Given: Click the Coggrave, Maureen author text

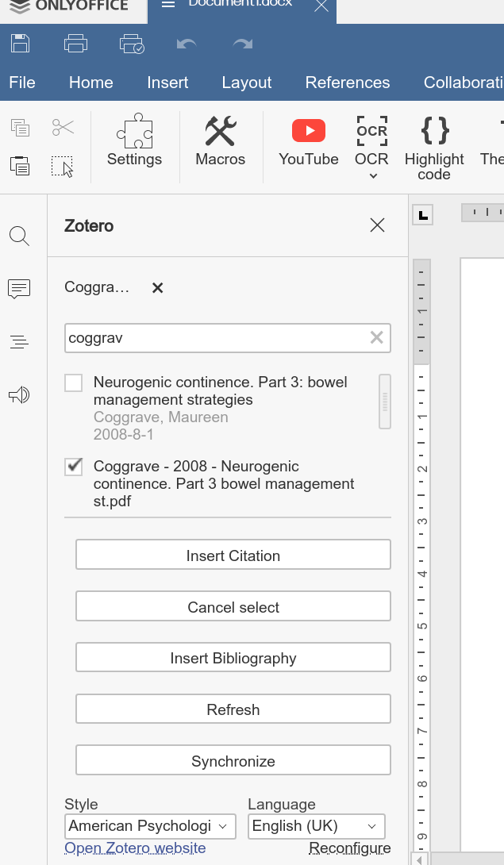Looking at the screenshot, I should [x=160, y=417].
